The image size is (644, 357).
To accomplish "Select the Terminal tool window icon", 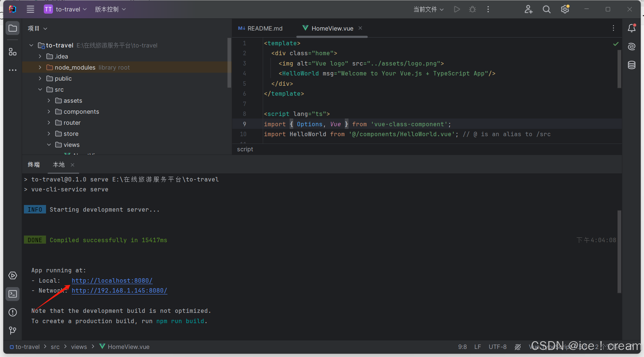I will pos(13,294).
